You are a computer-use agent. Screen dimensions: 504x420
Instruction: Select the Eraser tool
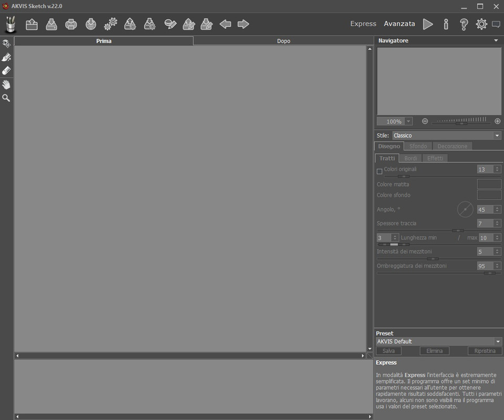[6, 71]
